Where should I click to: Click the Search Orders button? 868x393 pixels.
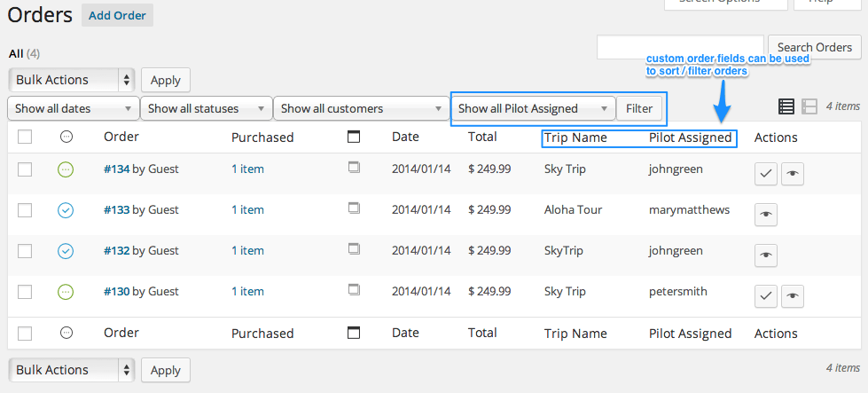[814, 47]
